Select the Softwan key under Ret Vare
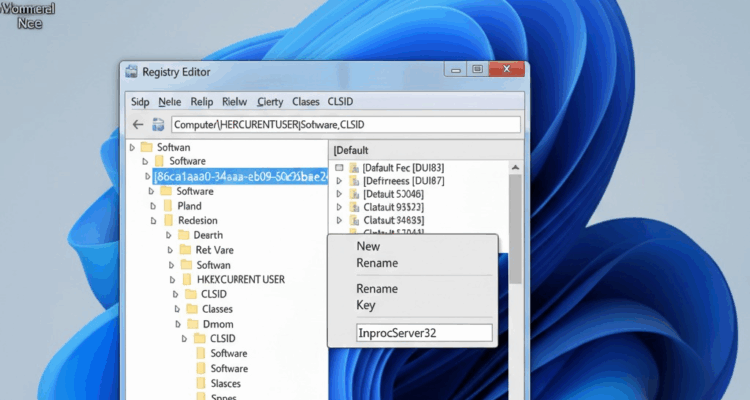The image size is (750, 400). [213, 265]
